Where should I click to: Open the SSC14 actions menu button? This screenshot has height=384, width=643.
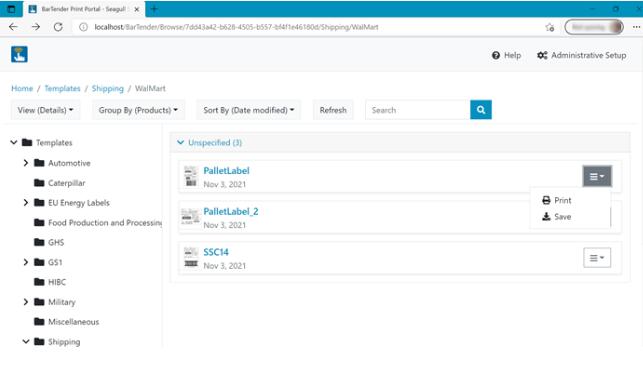click(x=597, y=258)
